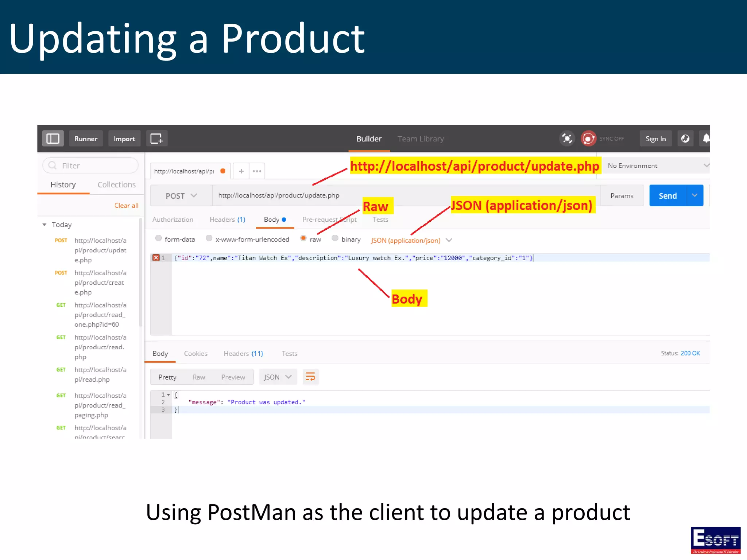Open history POST create.php entry

pyautogui.click(x=91, y=282)
